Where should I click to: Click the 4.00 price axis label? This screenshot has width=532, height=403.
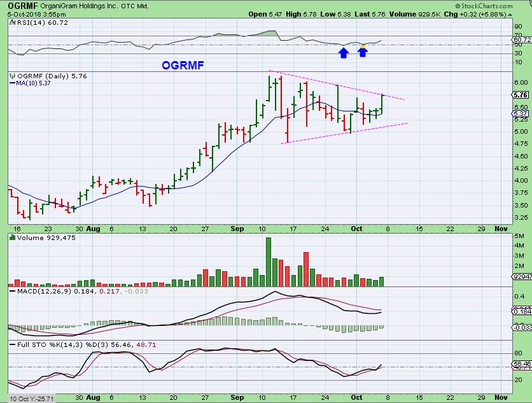point(521,181)
